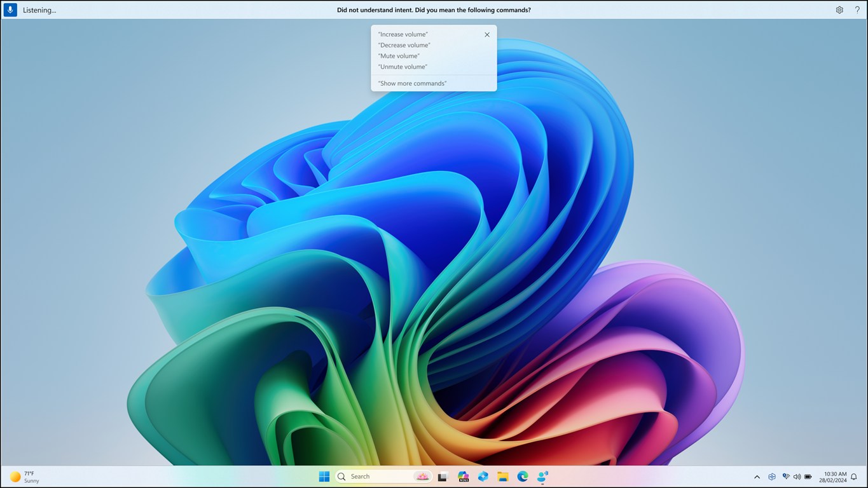Close the command suggestions popup
Image resolution: width=868 pixels, height=488 pixels.
coord(487,35)
